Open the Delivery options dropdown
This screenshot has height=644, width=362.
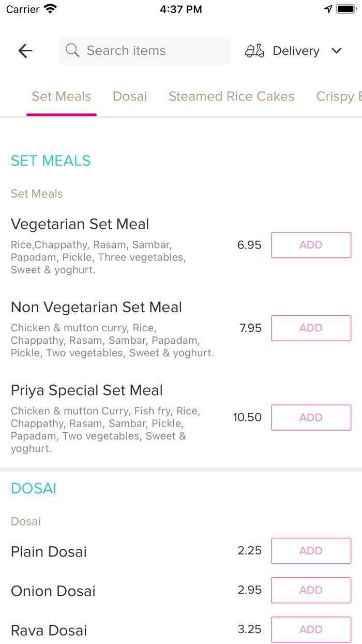click(x=296, y=50)
